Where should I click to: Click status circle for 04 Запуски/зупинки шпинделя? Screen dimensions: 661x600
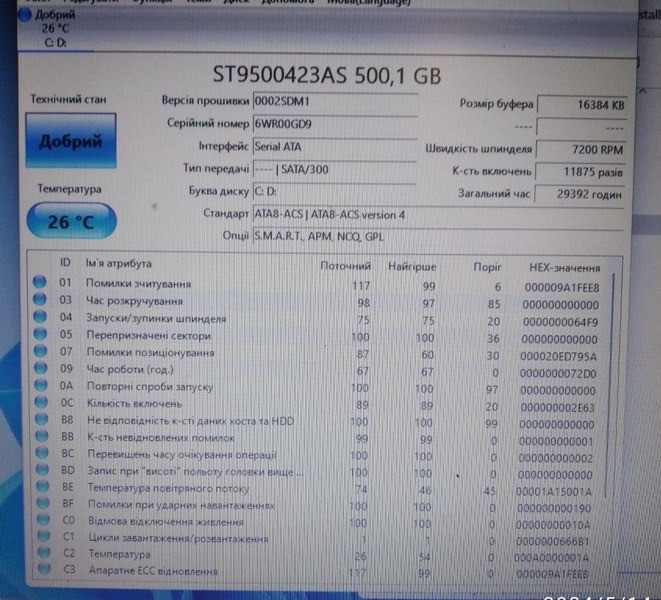(x=40, y=316)
